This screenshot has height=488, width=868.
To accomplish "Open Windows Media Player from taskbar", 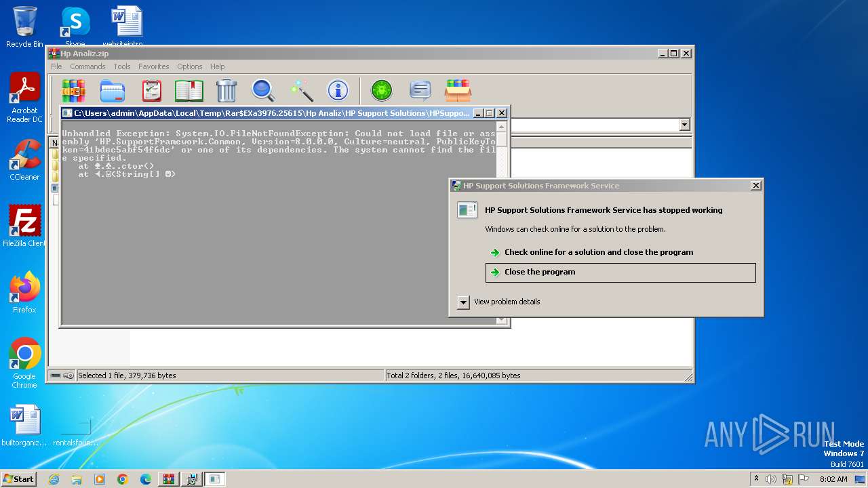I will 100,479.
